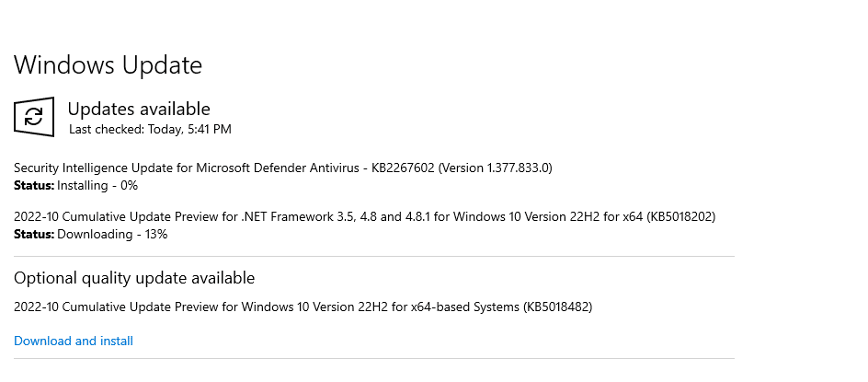Click the Windows Update sync arrows icon
The image size is (868, 382).
pos(34,116)
